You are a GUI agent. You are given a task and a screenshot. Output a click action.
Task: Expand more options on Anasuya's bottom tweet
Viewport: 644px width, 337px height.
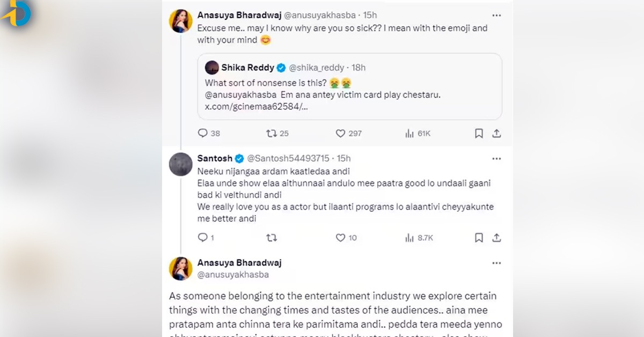(496, 263)
